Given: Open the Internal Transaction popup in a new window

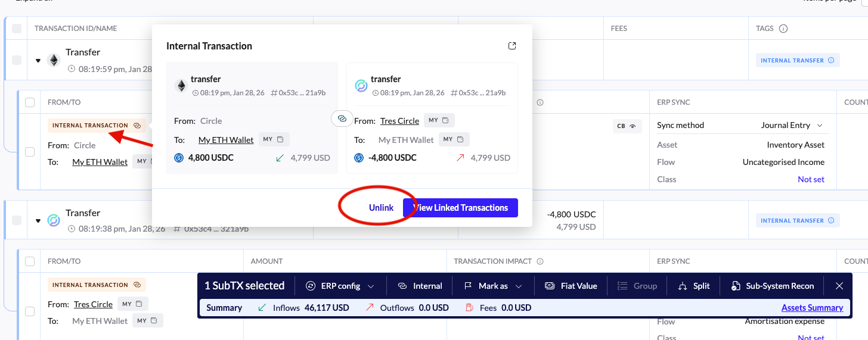Looking at the screenshot, I should point(511,46).
